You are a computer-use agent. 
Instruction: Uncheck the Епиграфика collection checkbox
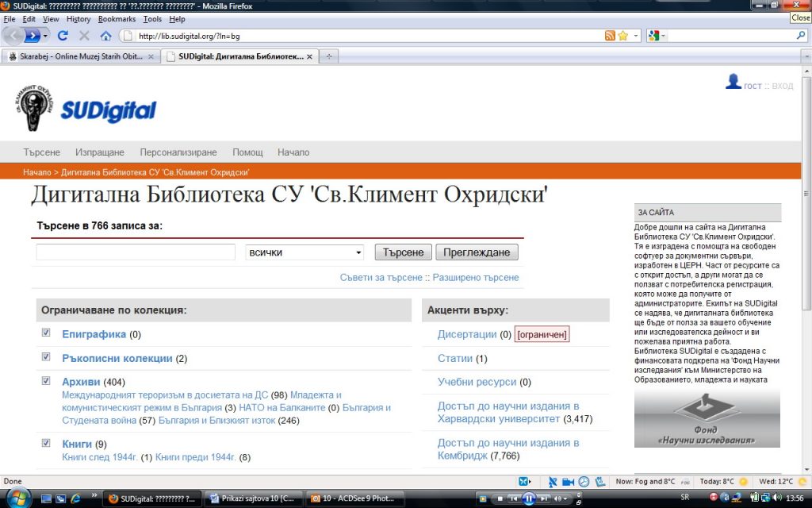pos(46,333)
